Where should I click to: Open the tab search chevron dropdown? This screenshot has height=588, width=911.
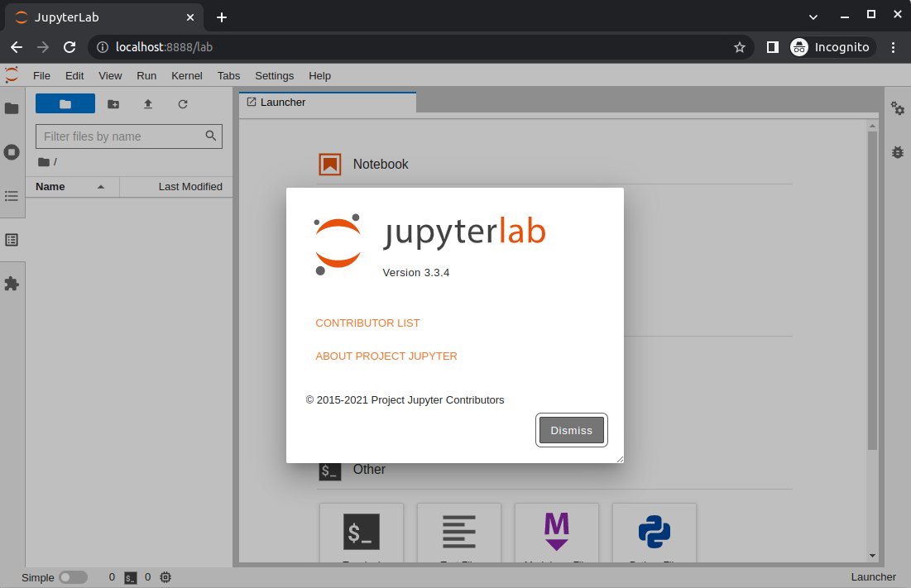click(813, 17)
